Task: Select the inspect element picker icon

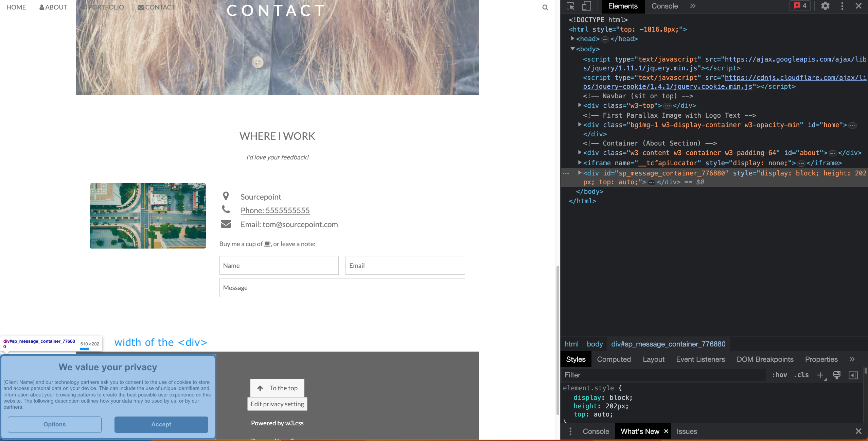Action: tap(571, 6)
